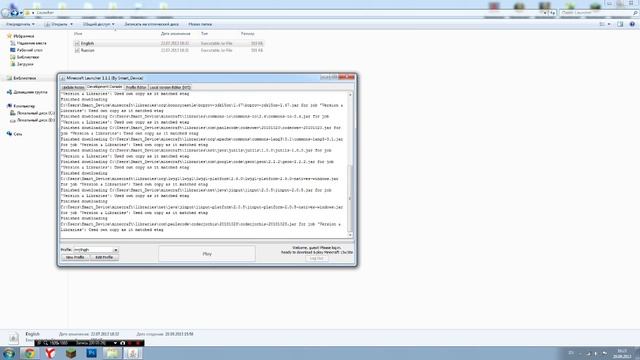This screenshot has width=640, height=360.
Task: Click the Explorer address bar
Action: pos(286,13)
